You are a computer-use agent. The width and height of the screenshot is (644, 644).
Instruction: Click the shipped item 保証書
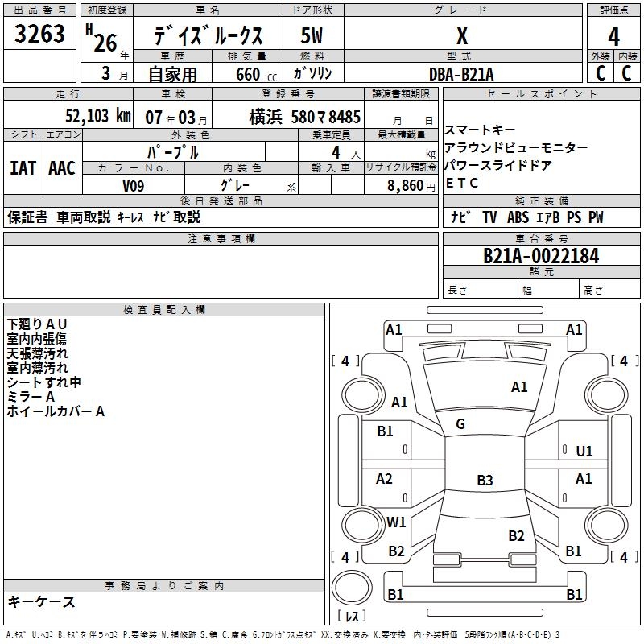point(27,217)
